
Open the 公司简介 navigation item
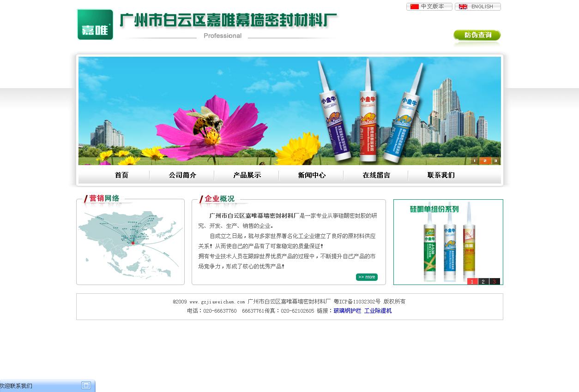(182, 175)
